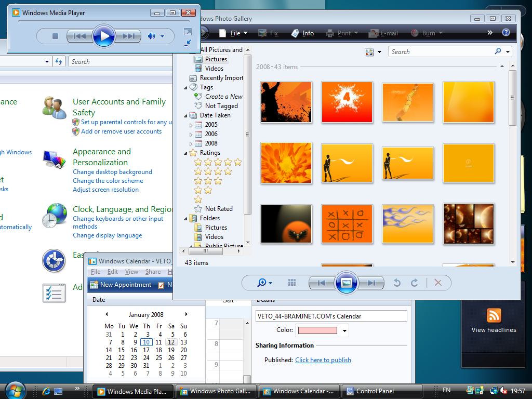Start the Photo Gallery slide show
Screen dimensions: 532x399
(x=346, y=282)
